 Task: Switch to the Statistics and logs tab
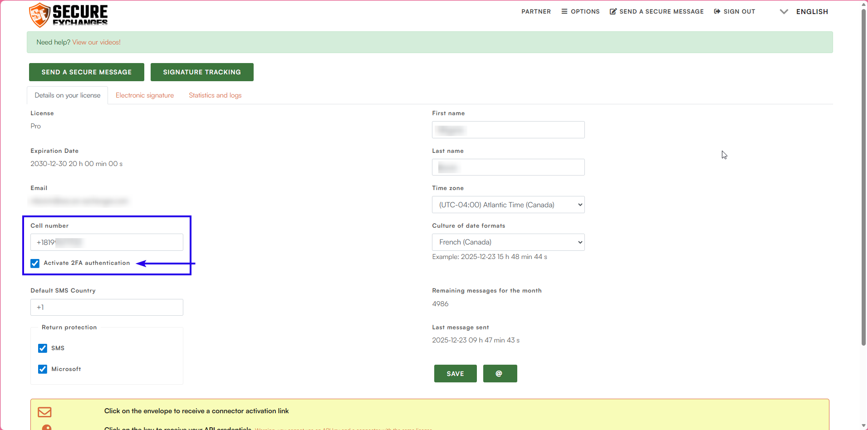point(215,95)
